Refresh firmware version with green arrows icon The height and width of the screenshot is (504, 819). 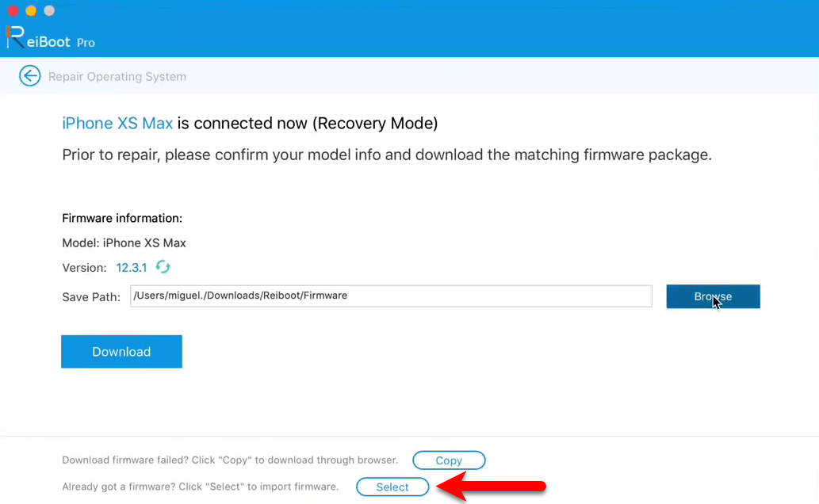163,267
